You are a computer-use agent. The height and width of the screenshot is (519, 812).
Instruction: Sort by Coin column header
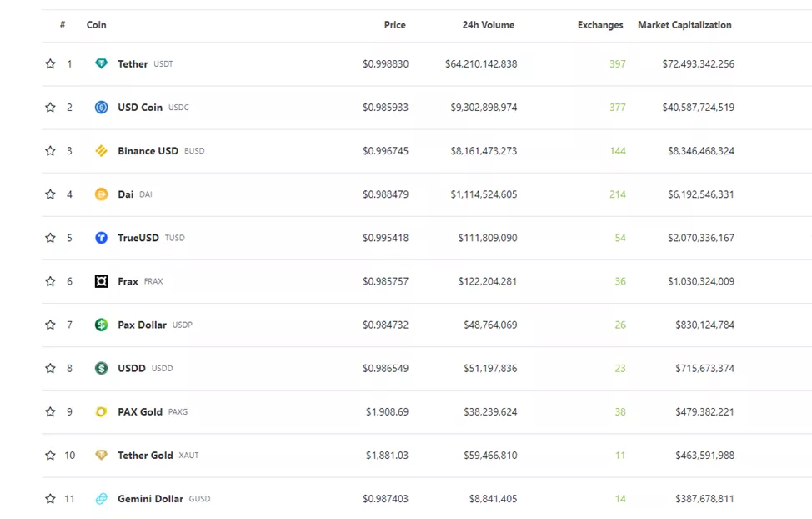pos(97,25)
